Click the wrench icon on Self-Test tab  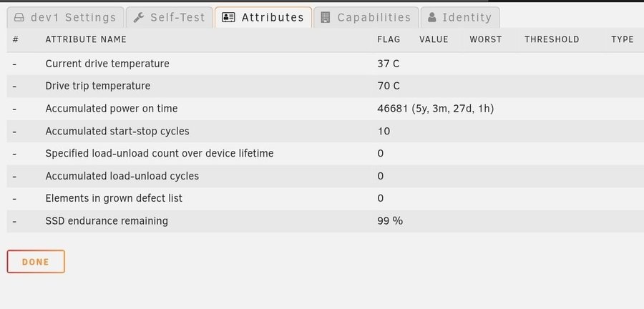pyautogui.click(x=139, y=17)
